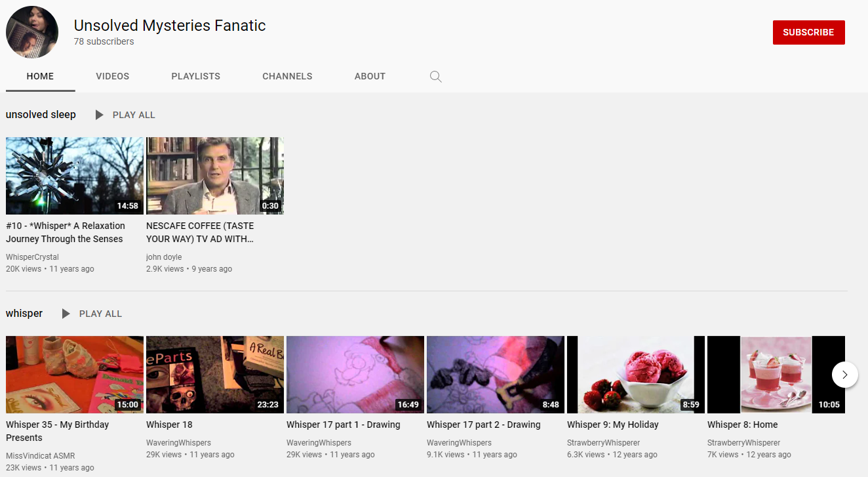
Task: Click the '78 subscribers' text
Action: tap(104, 41)
